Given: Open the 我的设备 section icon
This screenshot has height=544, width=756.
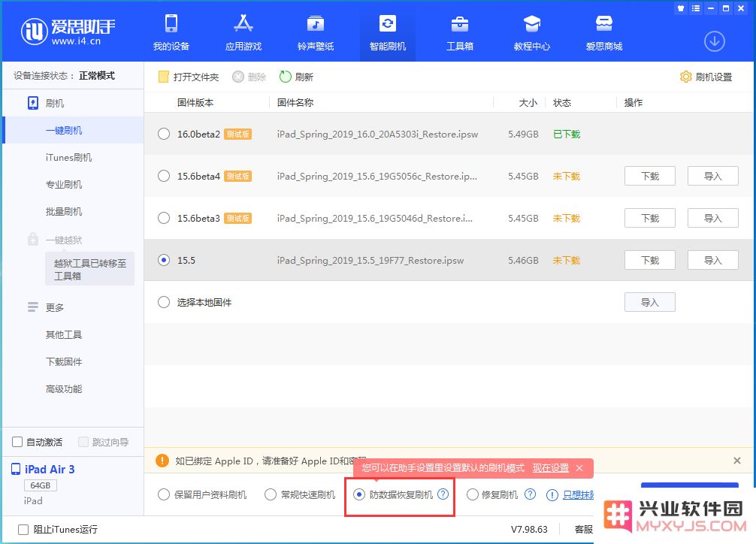Looking at the screenshot, I should 171,23.
